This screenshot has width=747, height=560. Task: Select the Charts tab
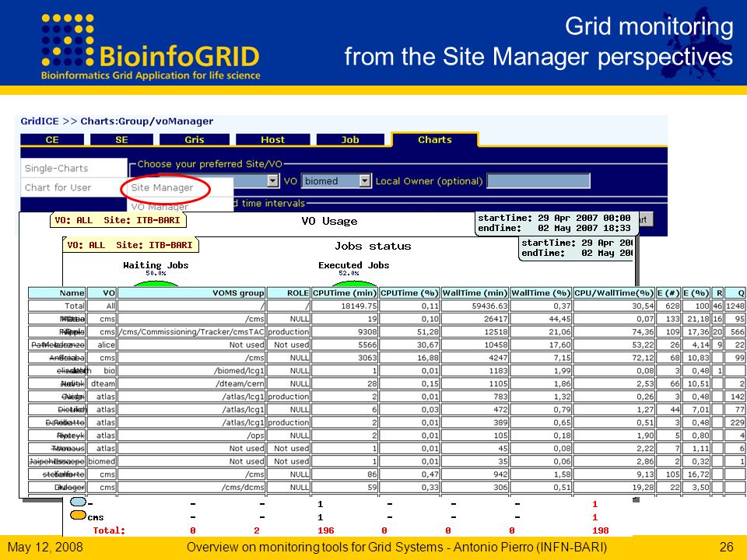click(x=434, y=139)
